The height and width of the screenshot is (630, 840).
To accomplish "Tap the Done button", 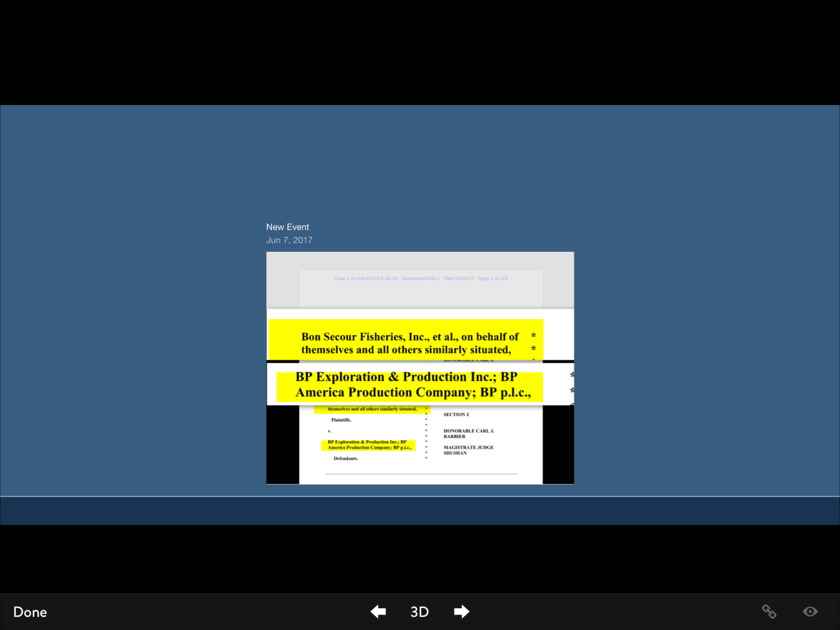I will 30,612.
